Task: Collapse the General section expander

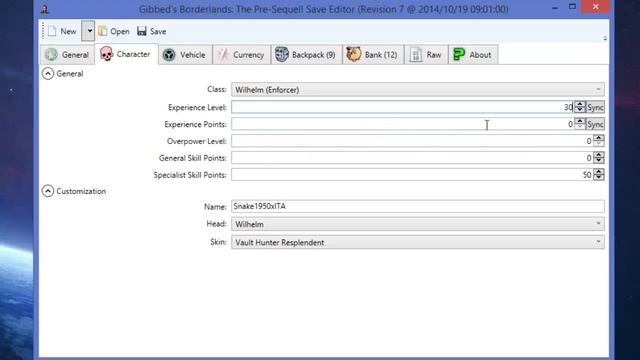Action: point(48,73)
